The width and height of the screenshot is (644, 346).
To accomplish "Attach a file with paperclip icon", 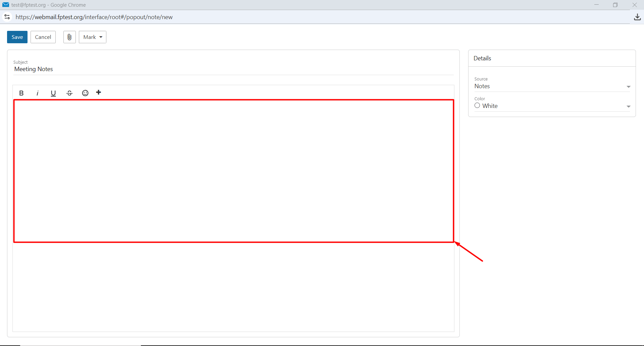I will pos(69,37).
